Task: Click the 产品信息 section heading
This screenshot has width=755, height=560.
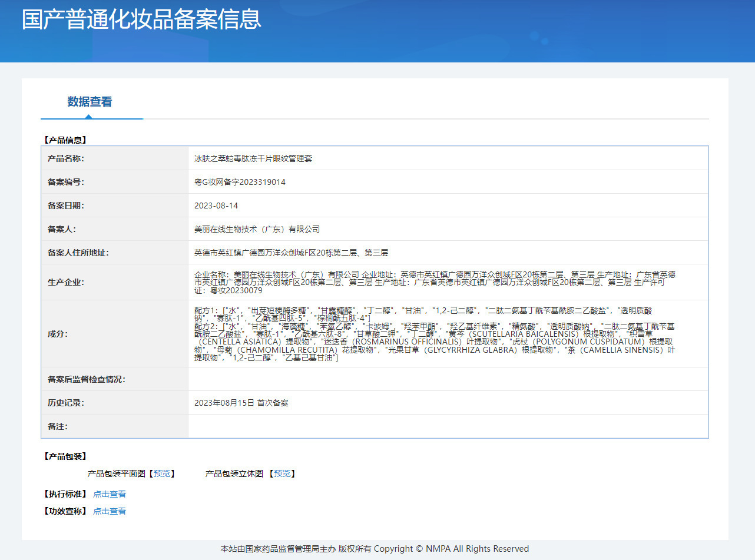Action: pos(65,140)
